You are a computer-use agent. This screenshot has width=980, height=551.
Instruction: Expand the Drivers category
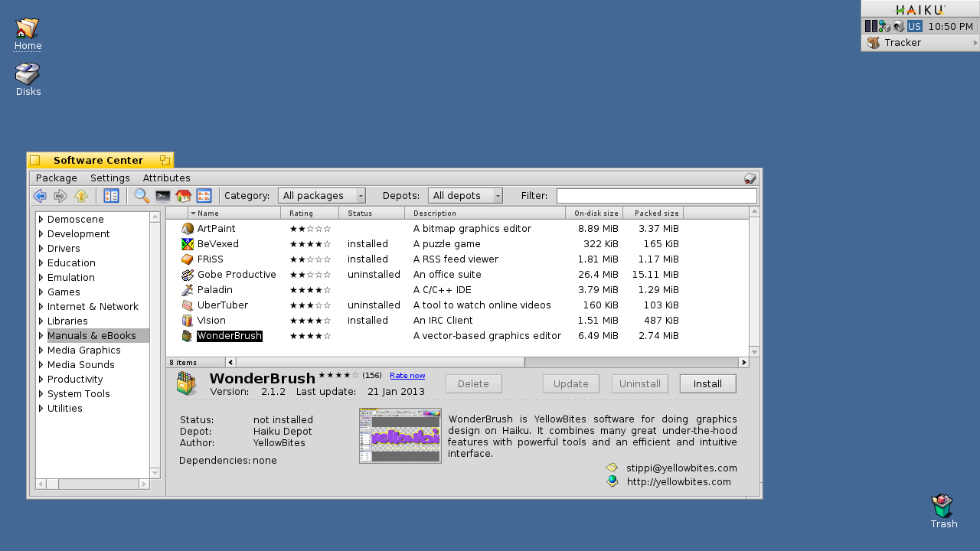[x=41, y=249]
